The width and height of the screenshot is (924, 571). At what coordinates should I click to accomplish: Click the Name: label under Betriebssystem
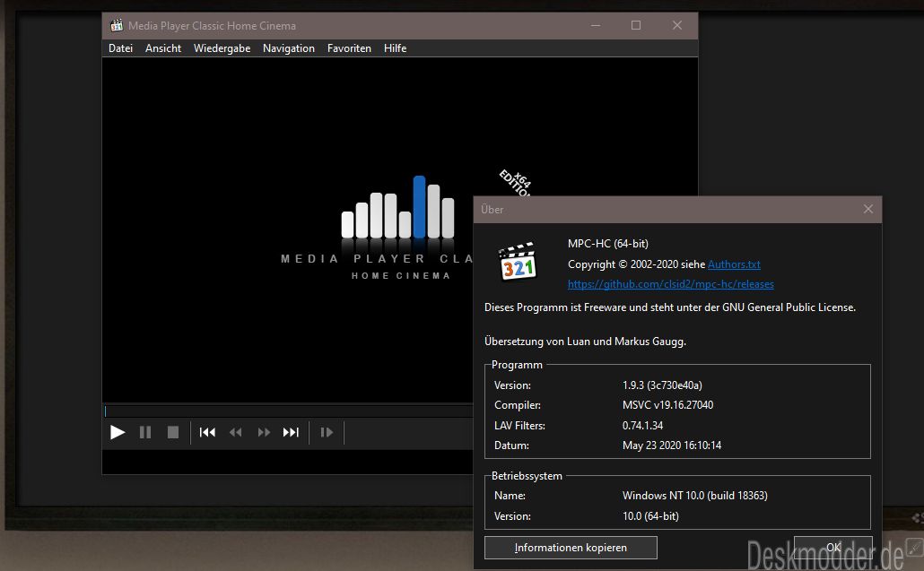point(510,496)
